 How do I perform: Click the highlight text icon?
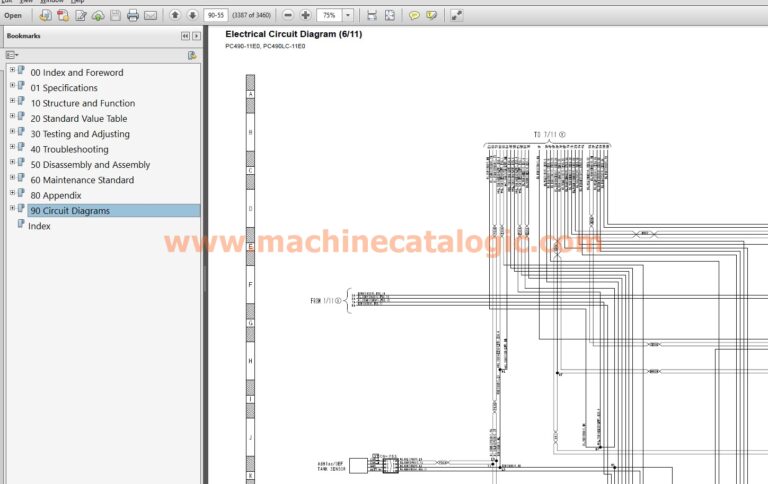pos(432,15)
